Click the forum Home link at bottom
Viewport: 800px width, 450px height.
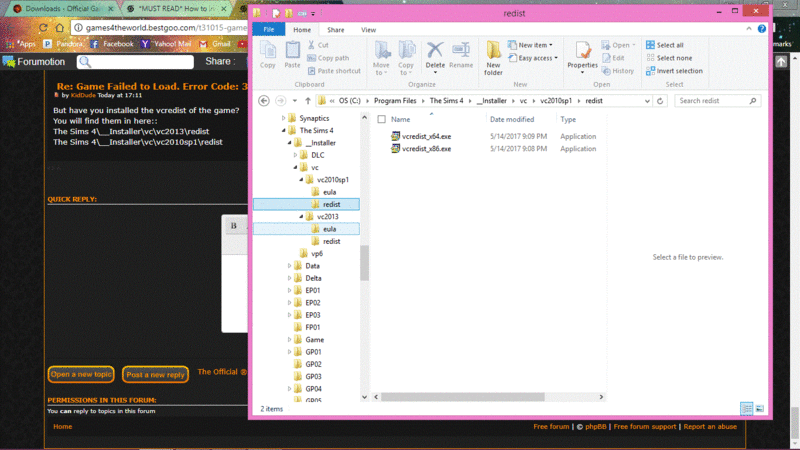click(63, 427)
